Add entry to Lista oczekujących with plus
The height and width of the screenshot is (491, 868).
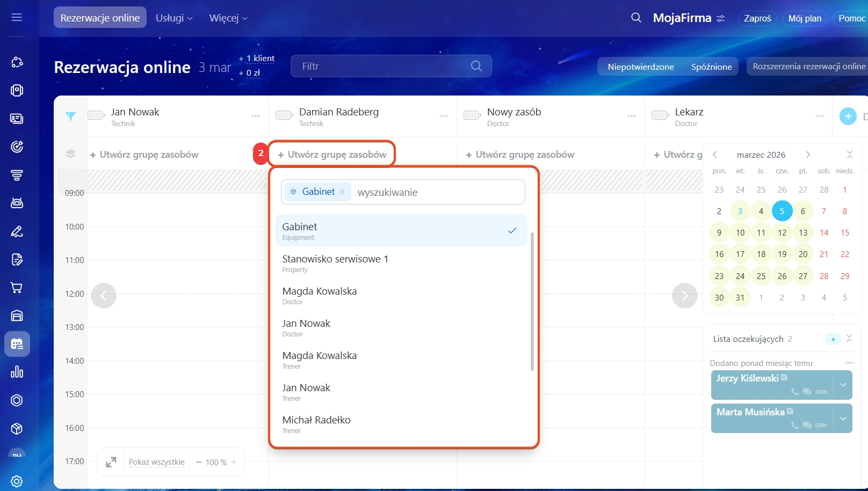click(833, 339)
